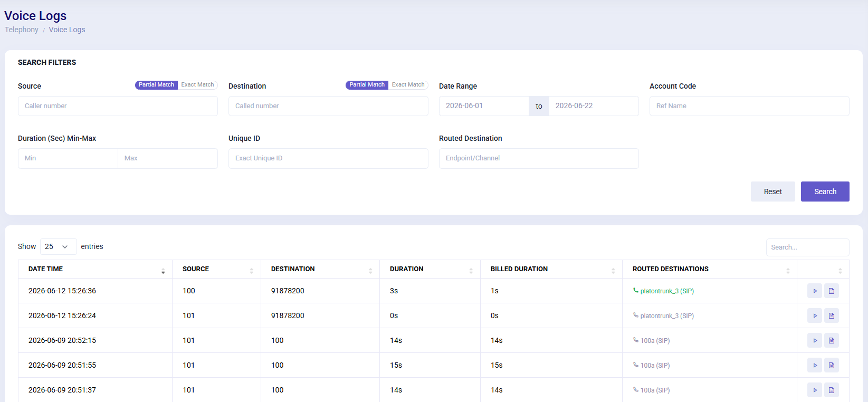Open platontrunk_3 (SIP) link for 15:26:24 call
The height and width of the screenshot is (402, 868).
pos(663,316)
